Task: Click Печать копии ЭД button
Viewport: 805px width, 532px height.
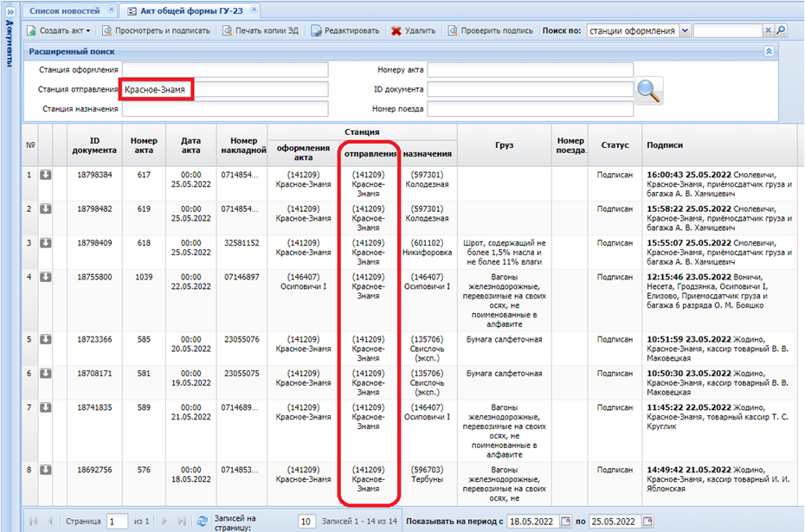Action: pyautogui.click(x=261, y=31)
